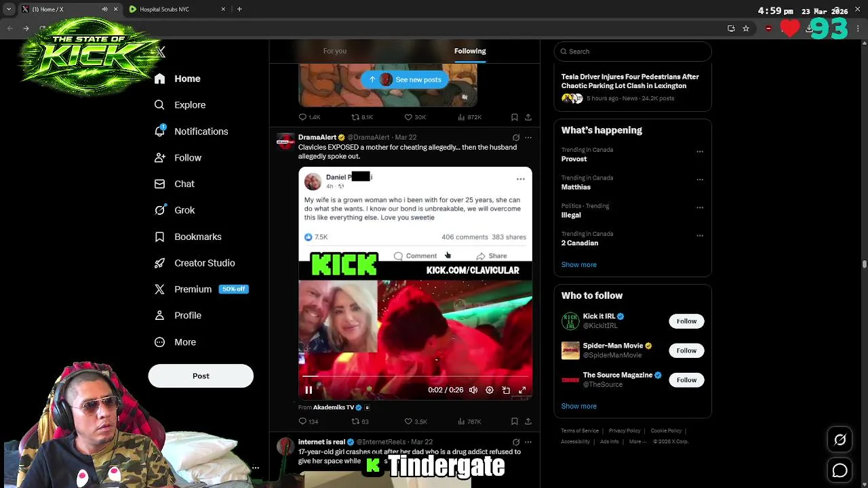868x488 pixels.
Task: Open Notifications in the sidebar
Action: (x=191, y=131)
